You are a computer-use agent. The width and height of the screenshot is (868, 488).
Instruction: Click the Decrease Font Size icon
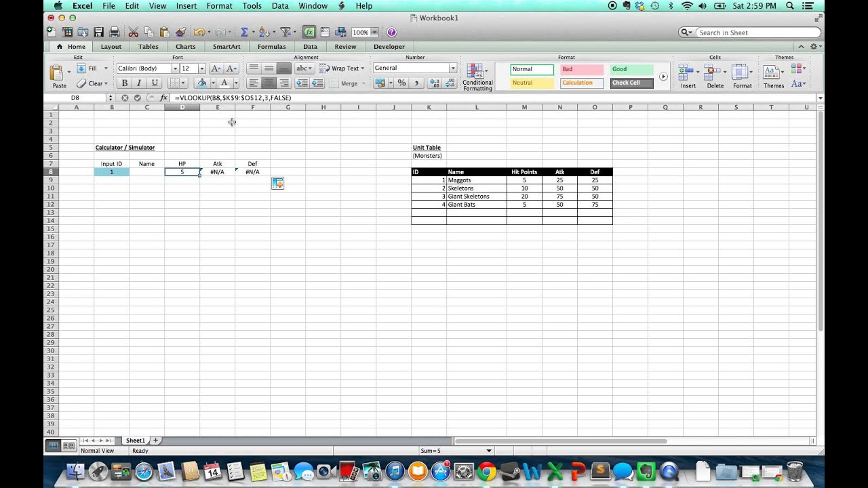click(x=231, y=68)
